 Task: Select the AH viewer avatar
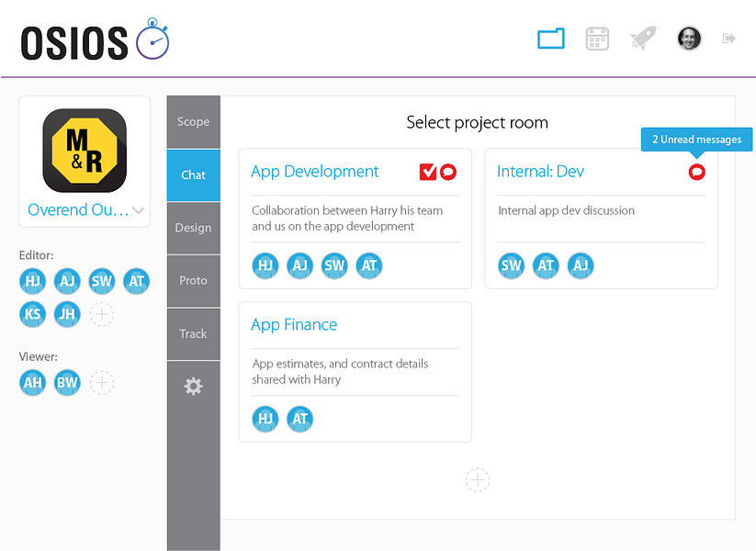click(33, 383)
